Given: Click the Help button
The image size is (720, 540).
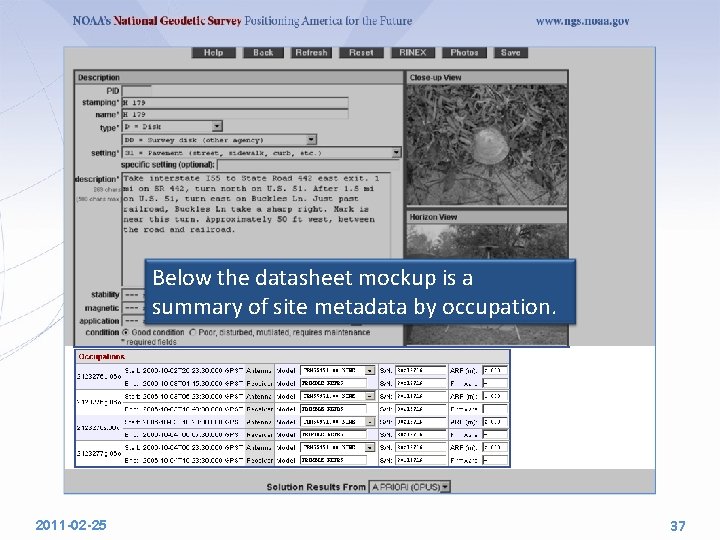Looking at the screenshot, I should [214, 53].
